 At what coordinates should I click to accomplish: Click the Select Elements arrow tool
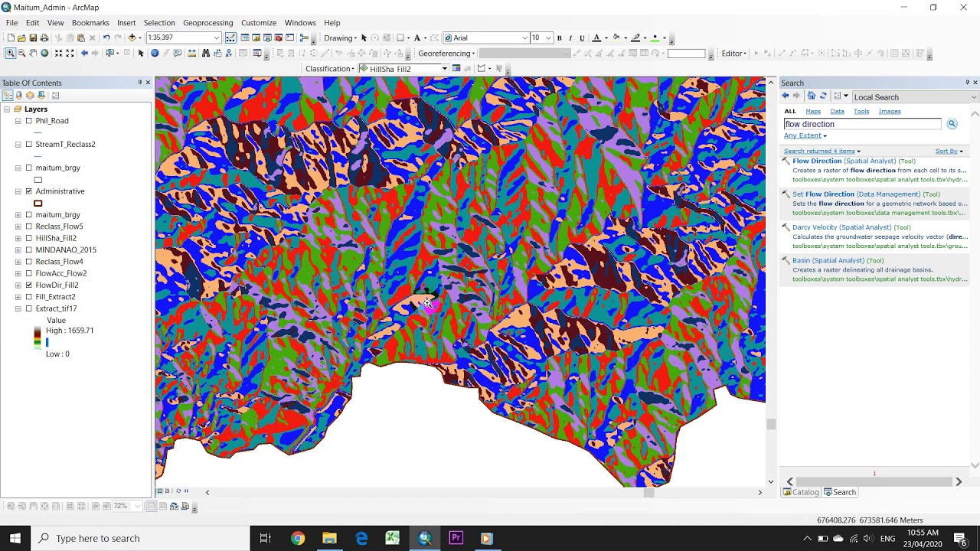[141, 53]
